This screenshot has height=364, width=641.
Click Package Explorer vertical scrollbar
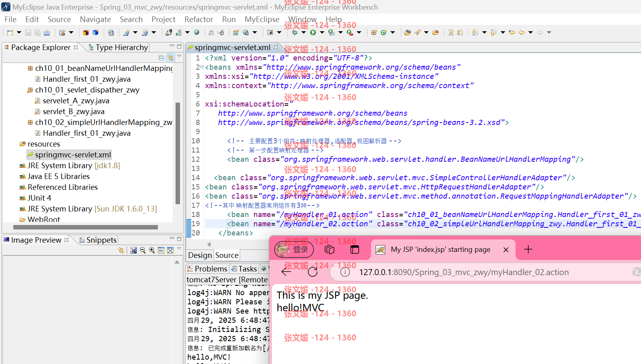click(x=178, y=153)
